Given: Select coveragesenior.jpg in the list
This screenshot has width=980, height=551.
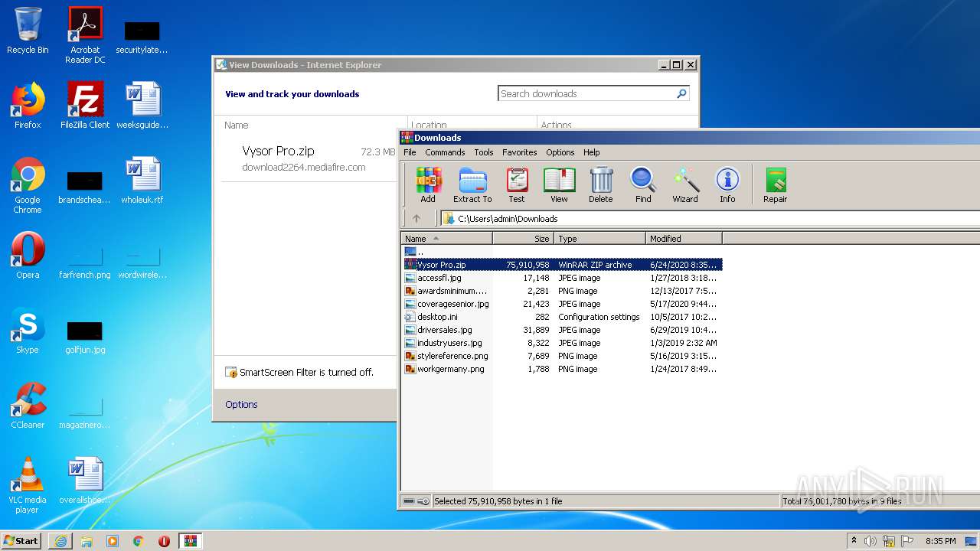Looking at the screenshot, I should [x=561, y=304].
